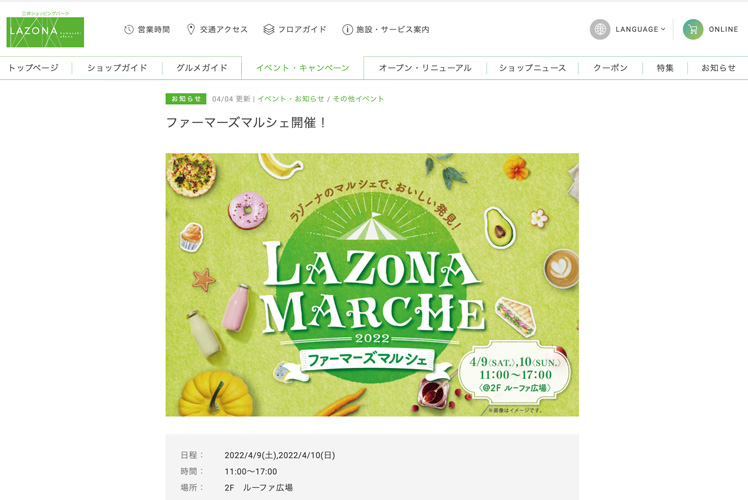Open the ショップガイド tab
The image size is (748, 500).
coord(117,68)
